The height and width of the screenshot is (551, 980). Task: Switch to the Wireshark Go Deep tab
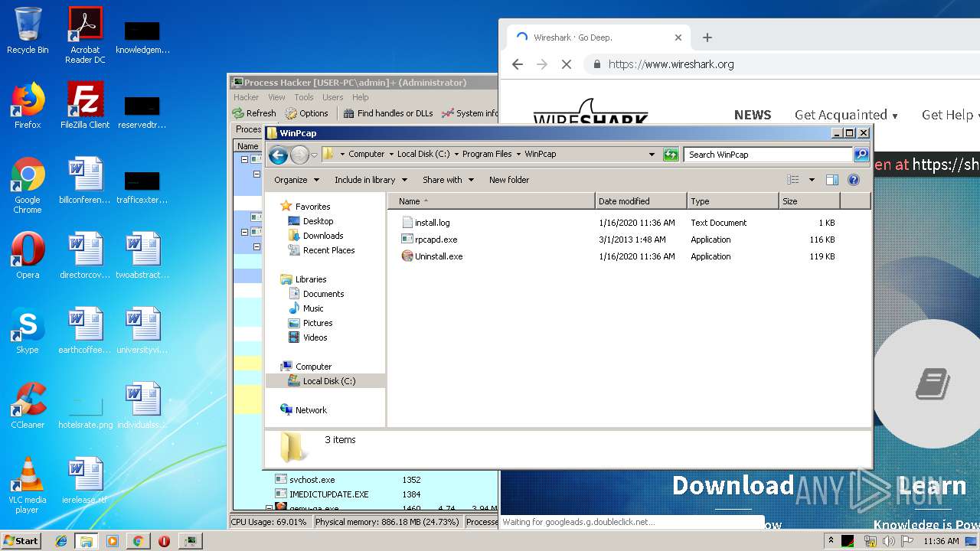599,37
